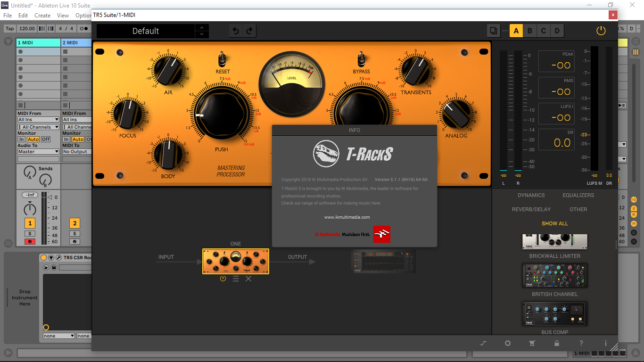Image resolution: width=644 pixels, height=362 pixels.
Task: Open www.ikmultimedia.com link in Info dialog
Action: click(347, 217)
